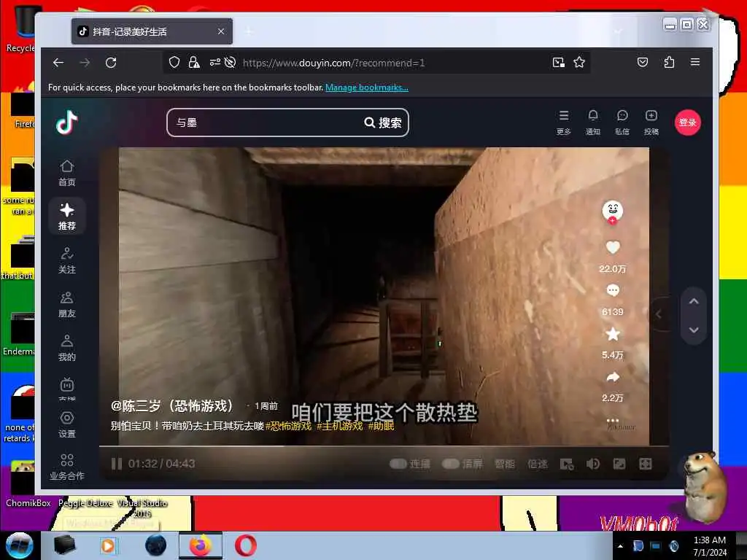Click the Windows Start button
747x560 pixels.
[20, 545]
